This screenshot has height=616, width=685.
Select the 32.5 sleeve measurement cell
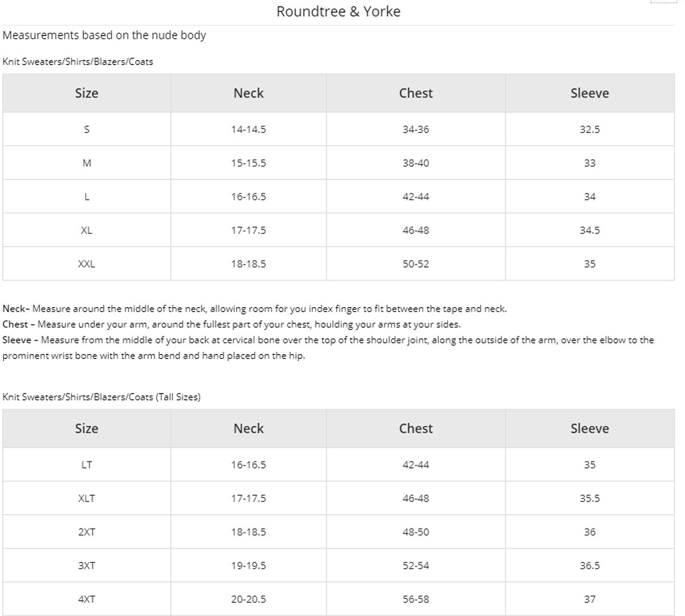click(590, 130)
